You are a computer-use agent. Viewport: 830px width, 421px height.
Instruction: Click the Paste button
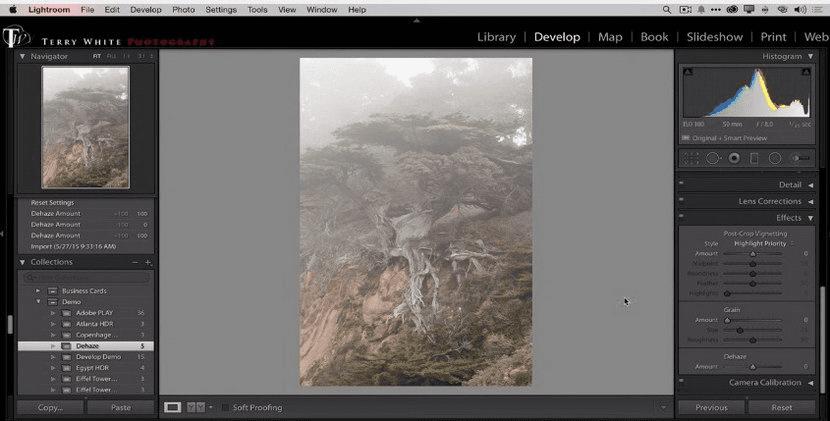(x=121, y=407)
